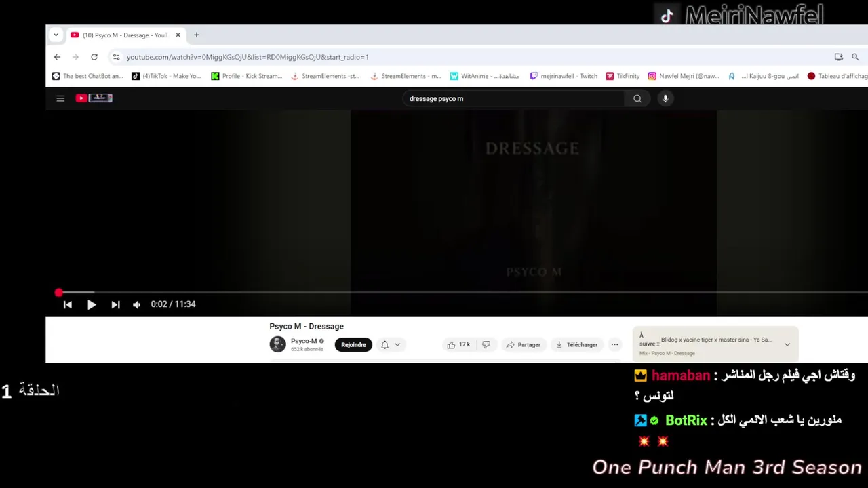Screen dimensions: 868x488
Task: Like the video (17 k)
Action: [x=459, y=344]
